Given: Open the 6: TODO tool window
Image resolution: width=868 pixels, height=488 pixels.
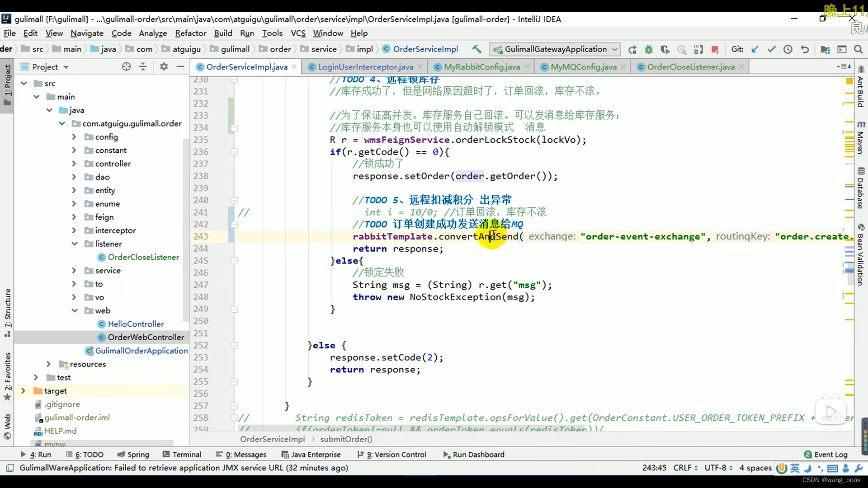Looking at the screenshot, I should pos(85,455).
